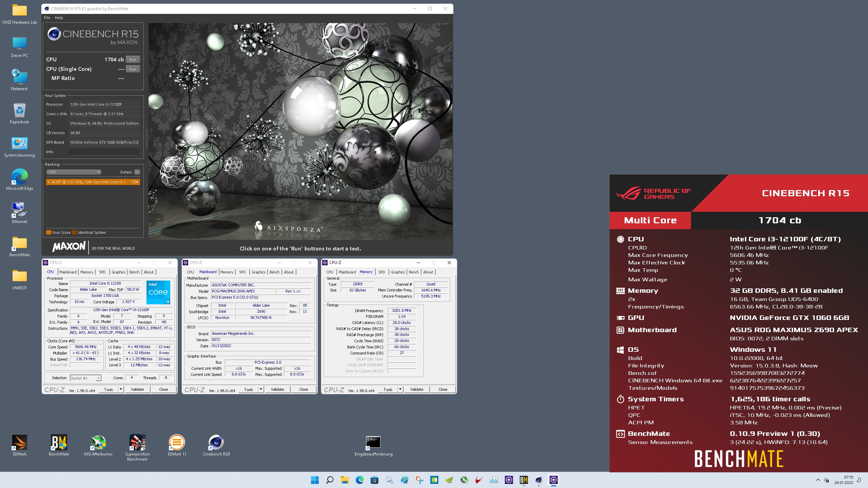Switch to SPD tab in left CPU-Z

pos(102,272)
